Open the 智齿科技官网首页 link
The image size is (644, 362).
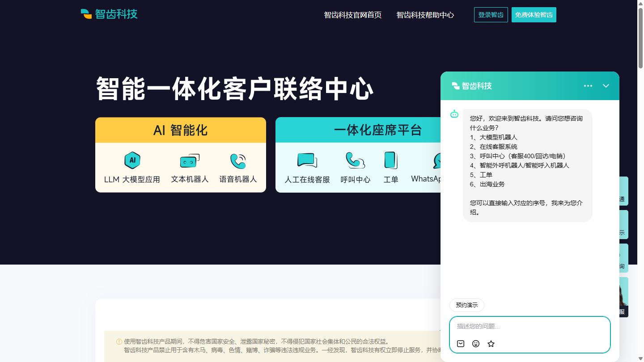(x=353, y=15)
